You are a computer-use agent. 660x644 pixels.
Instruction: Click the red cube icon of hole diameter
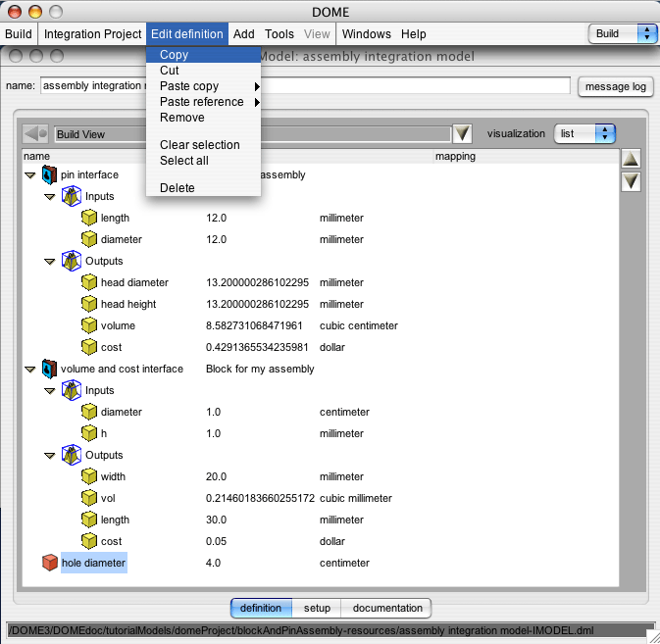click(50, 563)
